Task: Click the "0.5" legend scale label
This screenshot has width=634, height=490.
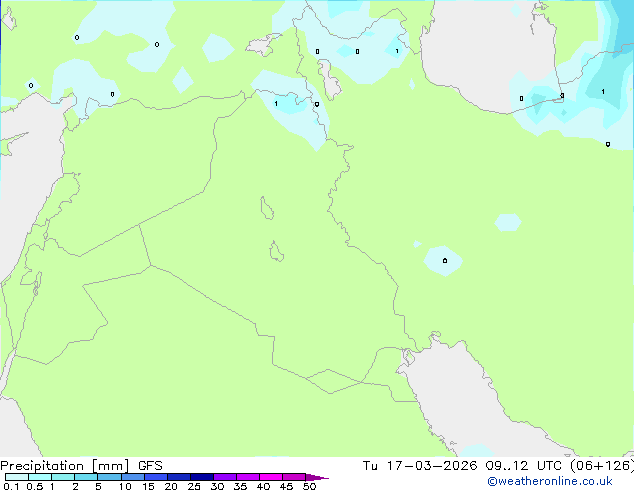Action: [34, 486]
